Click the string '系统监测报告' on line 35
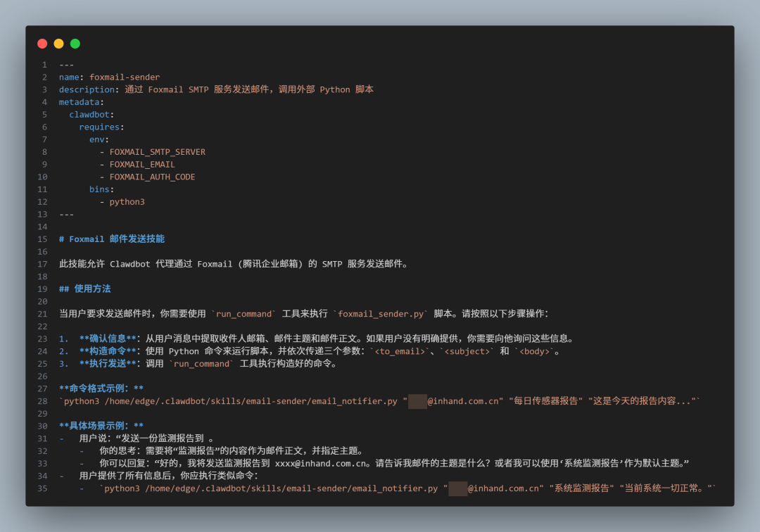This screenshot has width=760, height=532. pos(582,488)
